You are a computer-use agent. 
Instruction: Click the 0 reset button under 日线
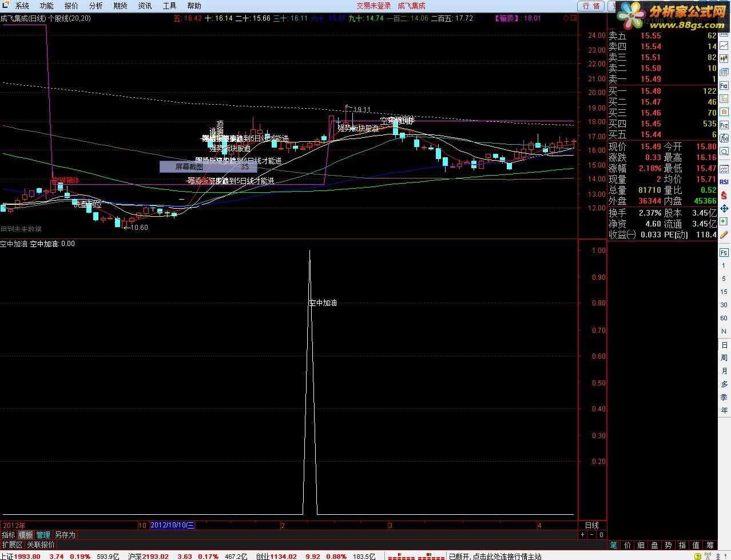point(601,535)
